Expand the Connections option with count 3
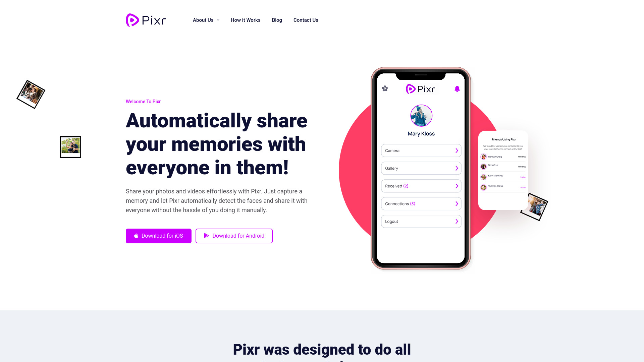 (x=421, y=204)
